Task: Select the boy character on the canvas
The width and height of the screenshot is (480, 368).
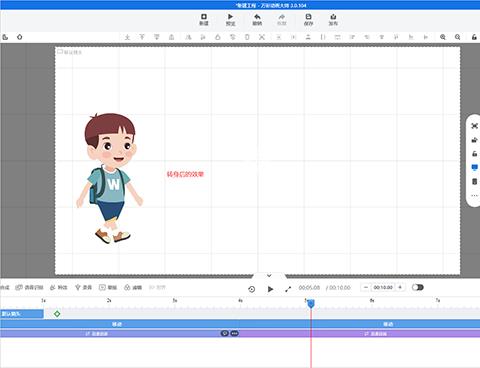Action: pos(110,178)
